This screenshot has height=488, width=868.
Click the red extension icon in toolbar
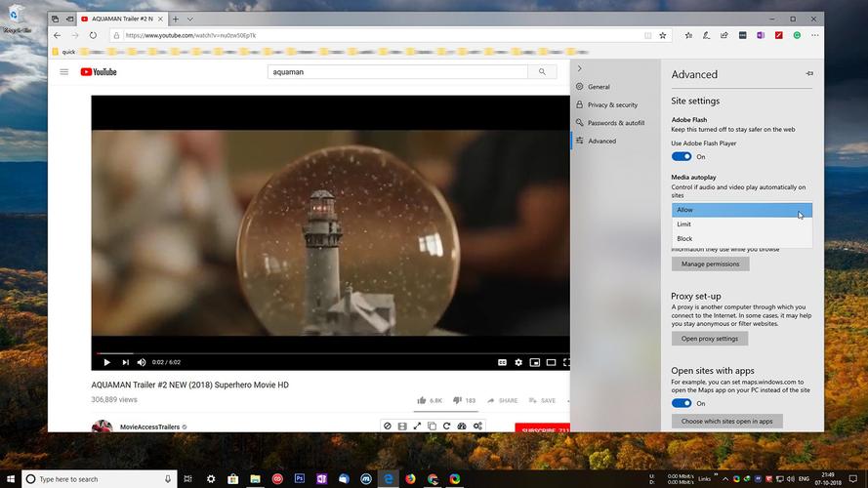pyautogui.click(x=779, y=35)
